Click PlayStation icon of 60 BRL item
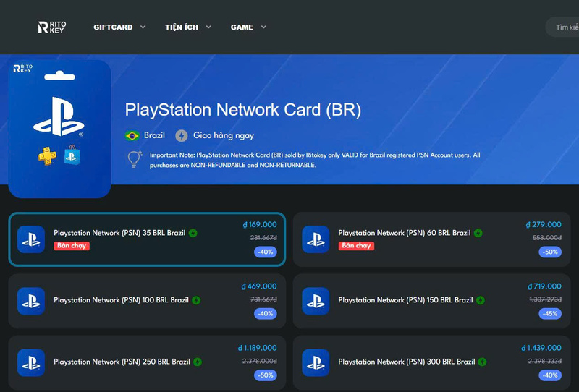 (x=316, y=239)
